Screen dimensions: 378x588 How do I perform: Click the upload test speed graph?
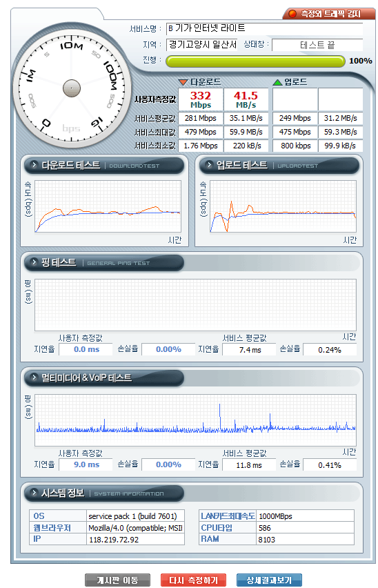[283, 206]
